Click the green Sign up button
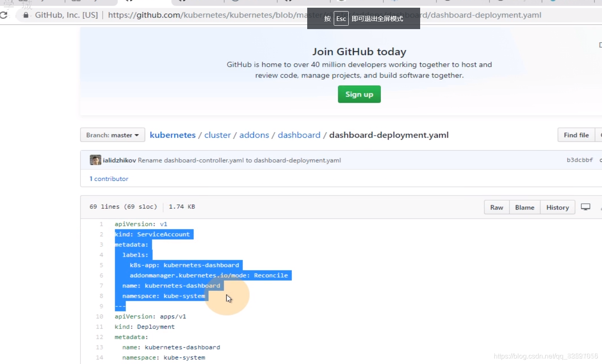This screenshot has height=364, width=602. 359,94
